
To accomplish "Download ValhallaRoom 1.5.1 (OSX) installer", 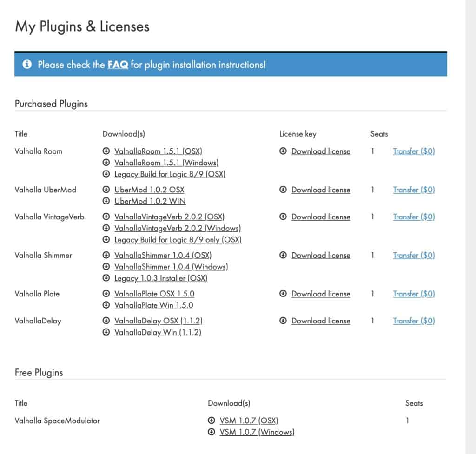I will [x=158, y=151].
